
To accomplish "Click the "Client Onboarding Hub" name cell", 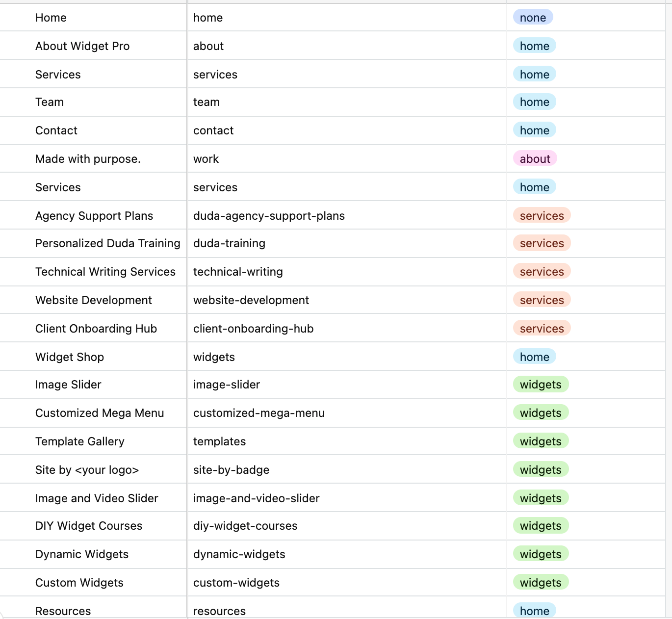I will click(96, 329).
